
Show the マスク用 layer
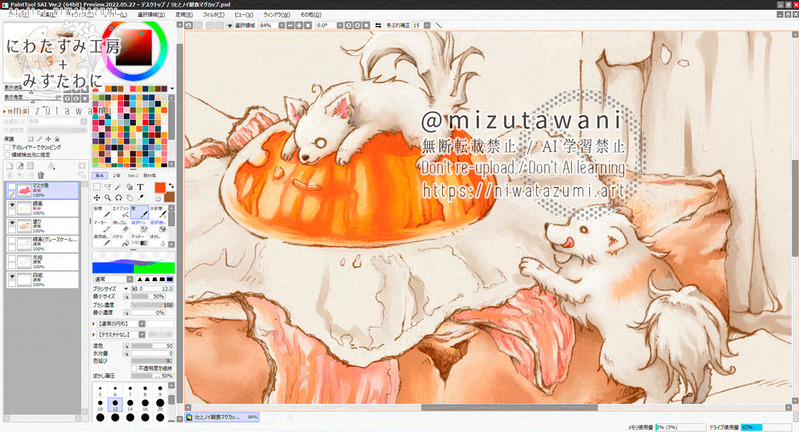[x=12, y=187]
